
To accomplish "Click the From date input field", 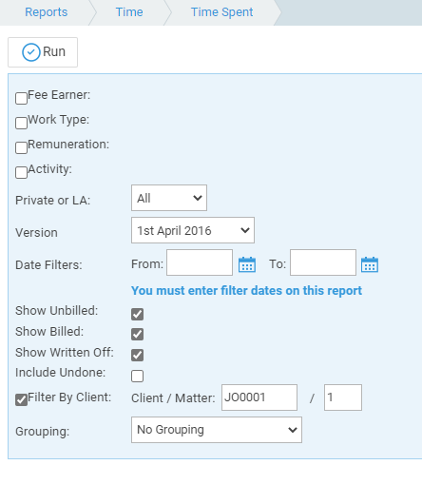I will (x=200, y=262).
